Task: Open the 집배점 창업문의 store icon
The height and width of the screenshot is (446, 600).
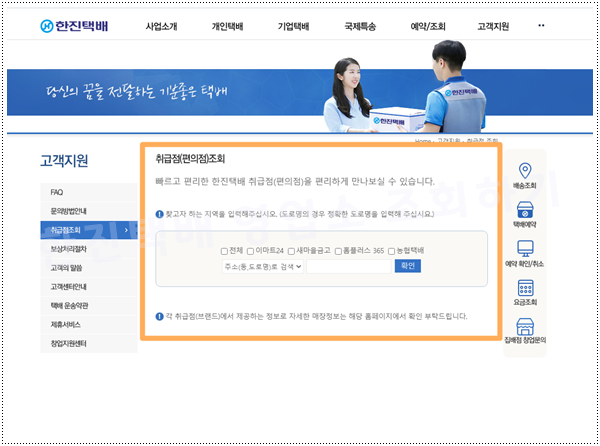Action: tap(525, 326)
